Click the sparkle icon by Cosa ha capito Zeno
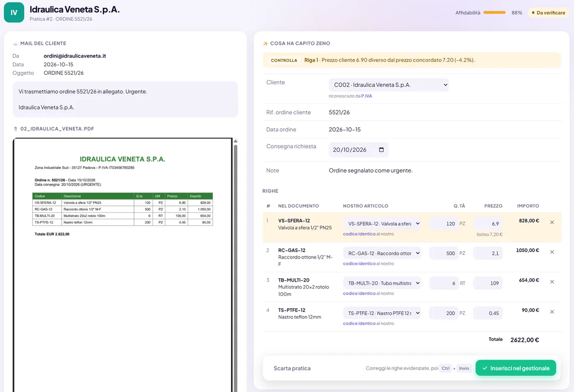The image size is (574, 392). [266, 43]
